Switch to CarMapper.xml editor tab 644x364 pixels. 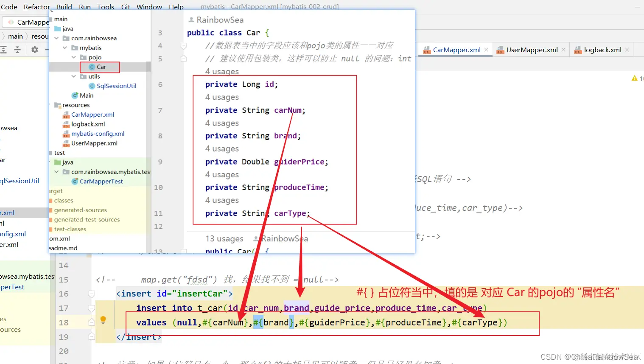456,50
